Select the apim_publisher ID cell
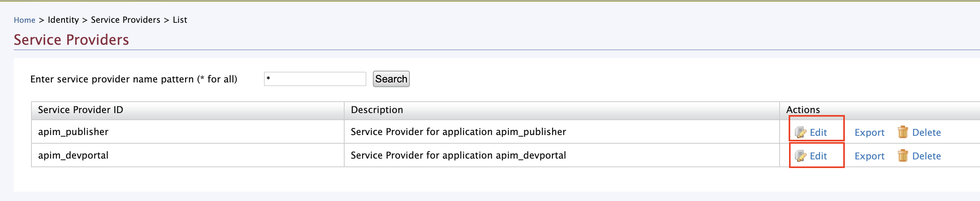980x201 pixels. click(73, 132)
